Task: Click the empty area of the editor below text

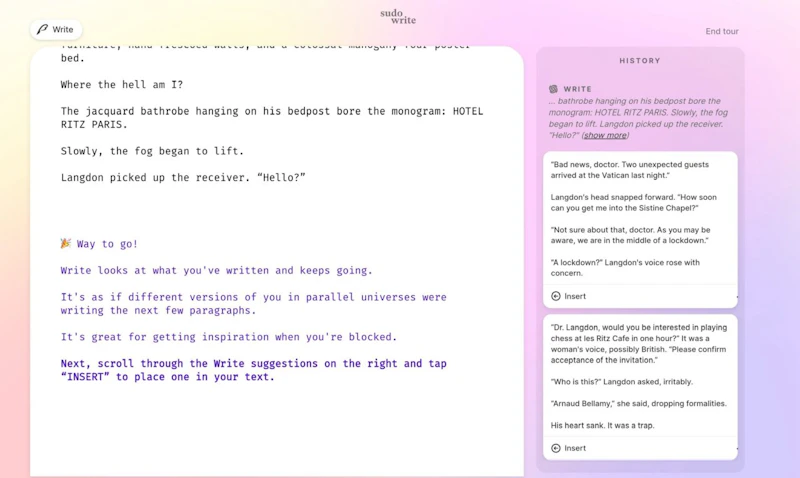Action: pyautogui.click(x=276, y=429)
